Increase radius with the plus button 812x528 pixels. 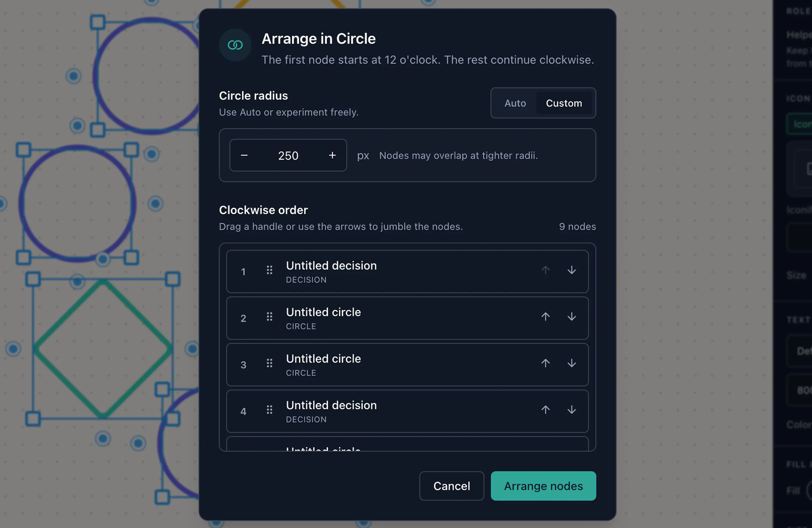pos(332,155)
